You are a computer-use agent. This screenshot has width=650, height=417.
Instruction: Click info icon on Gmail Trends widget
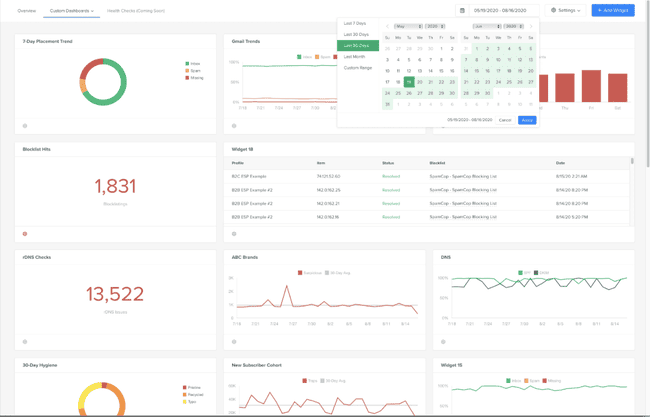click(234, 126)
